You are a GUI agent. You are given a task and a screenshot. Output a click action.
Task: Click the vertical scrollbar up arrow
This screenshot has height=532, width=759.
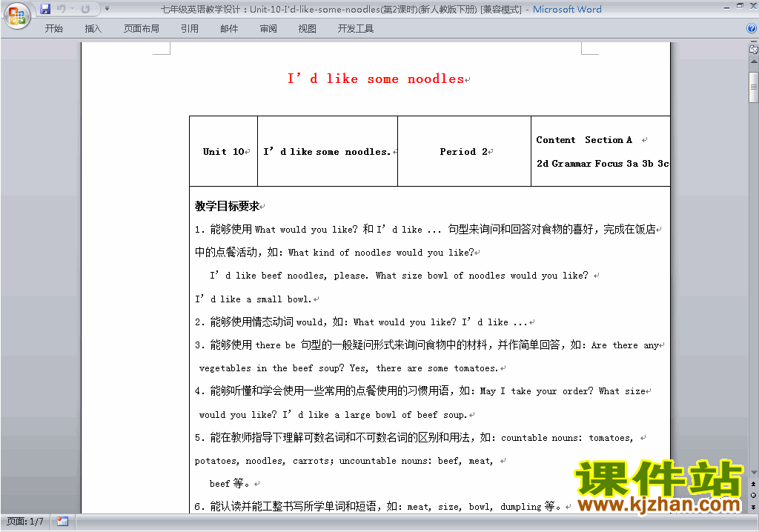[x=754, y=62]
